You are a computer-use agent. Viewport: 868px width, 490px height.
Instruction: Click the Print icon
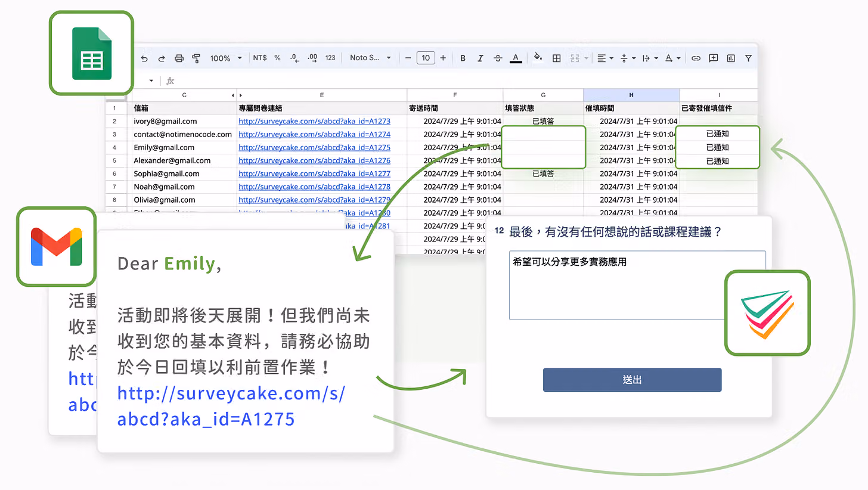click(179, 58)
